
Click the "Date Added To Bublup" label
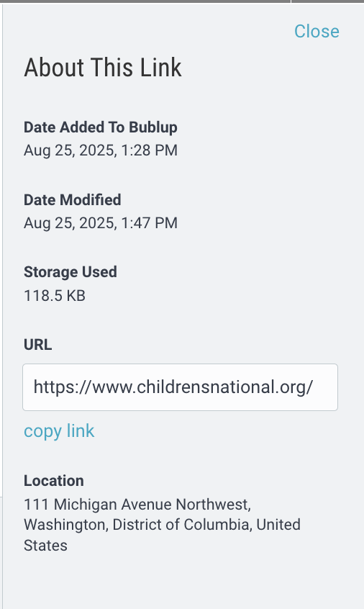pos(101,127)
